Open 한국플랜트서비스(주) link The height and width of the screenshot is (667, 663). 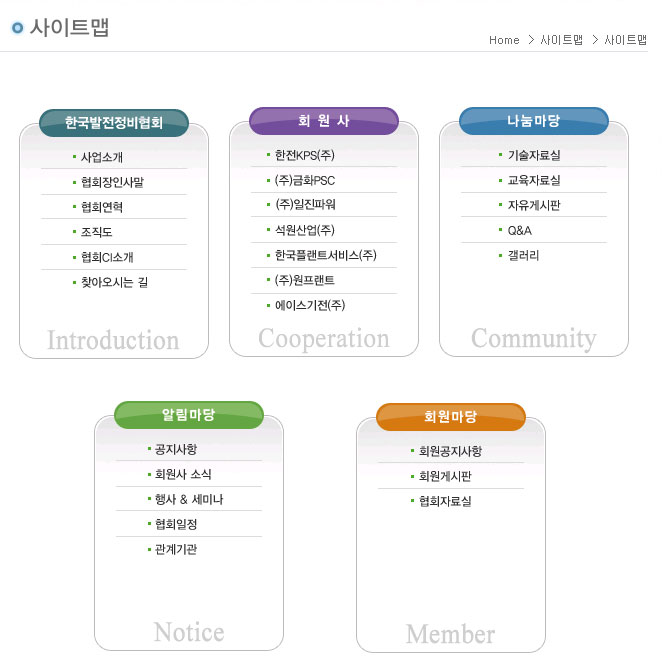[x=326, y=255]
